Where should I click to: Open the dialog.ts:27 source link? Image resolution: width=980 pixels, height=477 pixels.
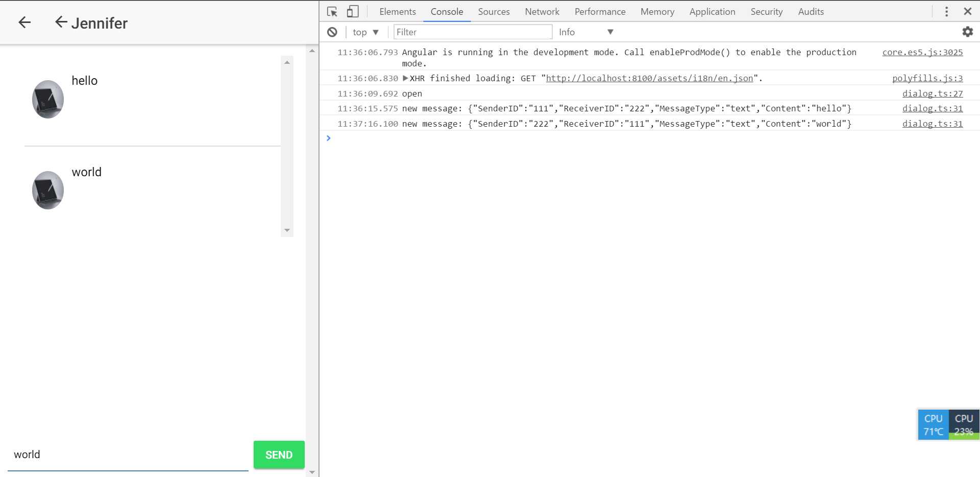tap(933, 93)
